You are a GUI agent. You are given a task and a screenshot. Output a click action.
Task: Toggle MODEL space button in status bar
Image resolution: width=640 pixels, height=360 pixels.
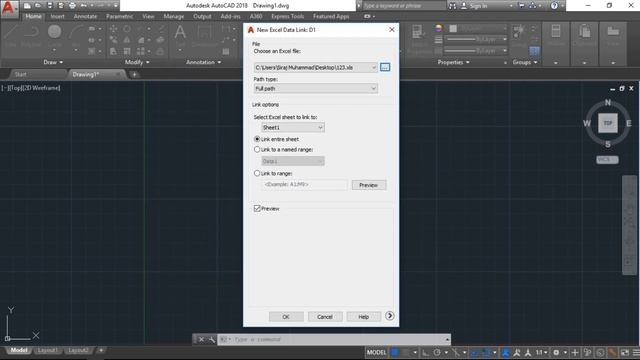click(x=376, y=352)
